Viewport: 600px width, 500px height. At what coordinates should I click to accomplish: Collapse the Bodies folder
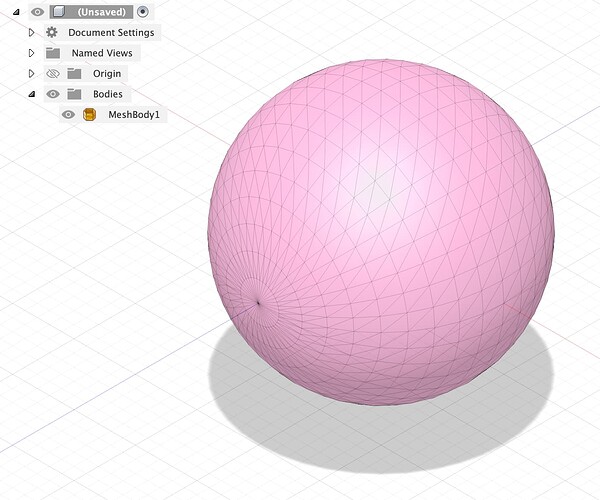point(32,94)
